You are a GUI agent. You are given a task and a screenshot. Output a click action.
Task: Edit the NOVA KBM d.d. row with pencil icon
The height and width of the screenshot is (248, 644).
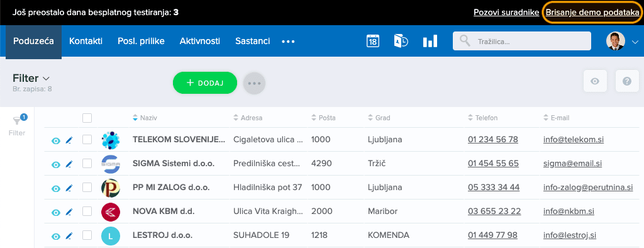click(x=69, y=212)
